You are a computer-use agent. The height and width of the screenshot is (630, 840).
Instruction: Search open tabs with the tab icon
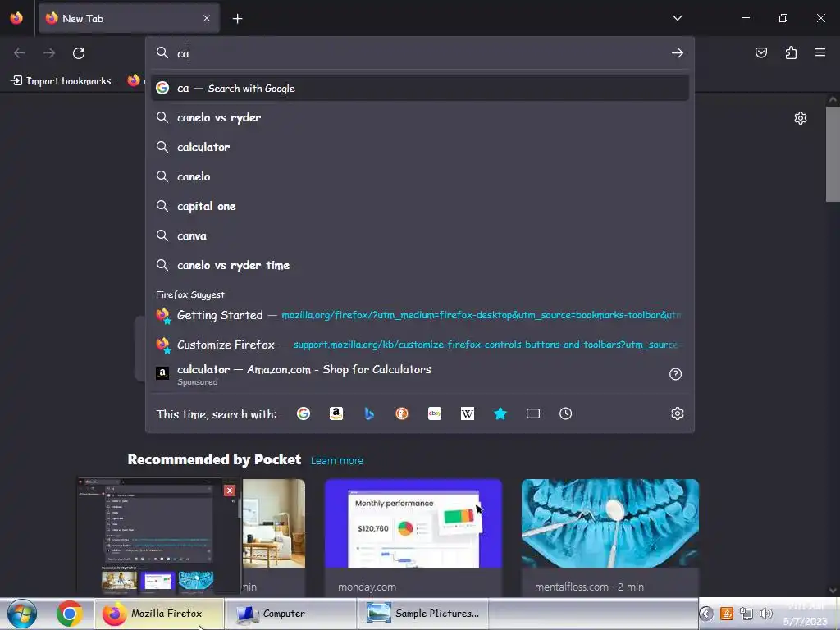(x=533, y=413)
